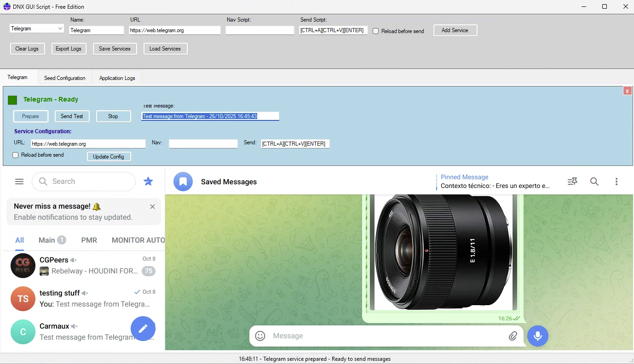
Task: Click the Saved Messages bookmark avatar
Action: [x=183, y=182]
